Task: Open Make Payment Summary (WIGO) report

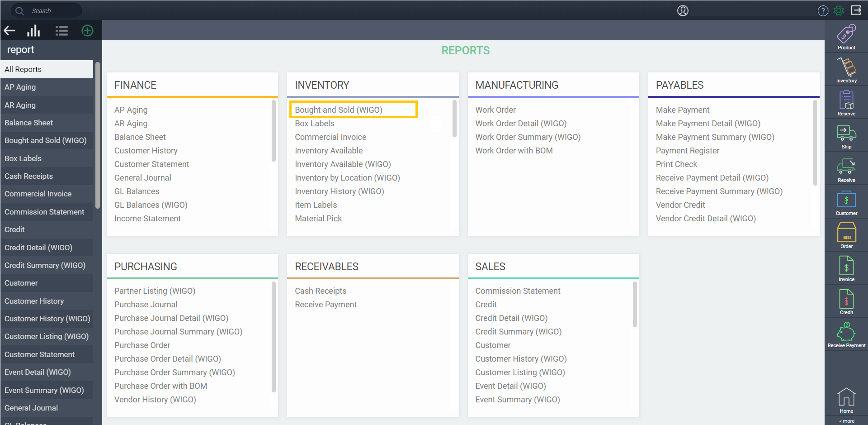Action: [715, 137]
